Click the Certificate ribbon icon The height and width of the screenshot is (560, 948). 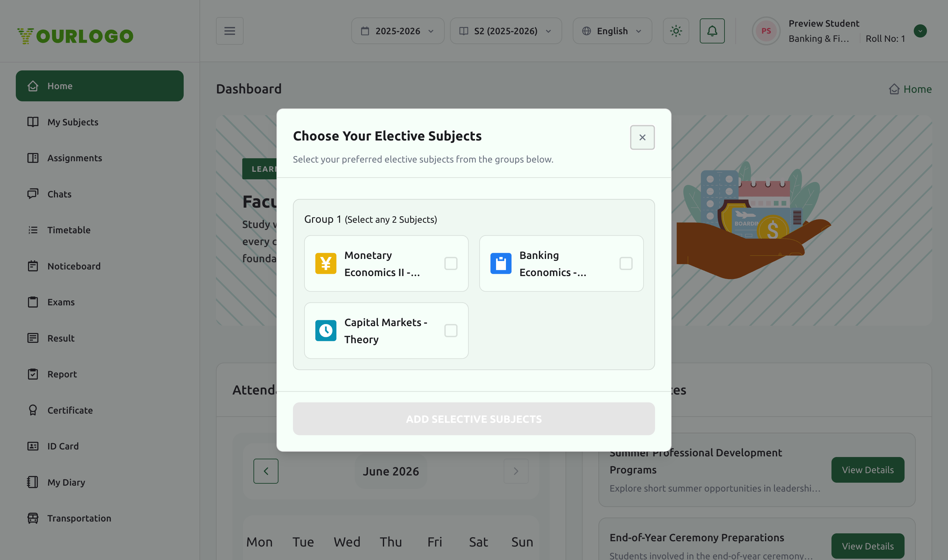click(33, 410)
